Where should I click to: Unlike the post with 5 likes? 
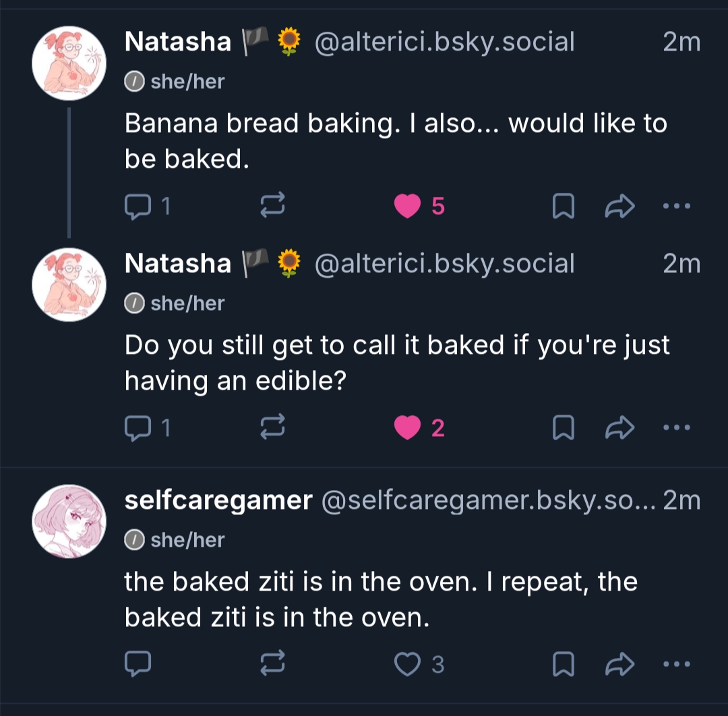coord(407,206)
